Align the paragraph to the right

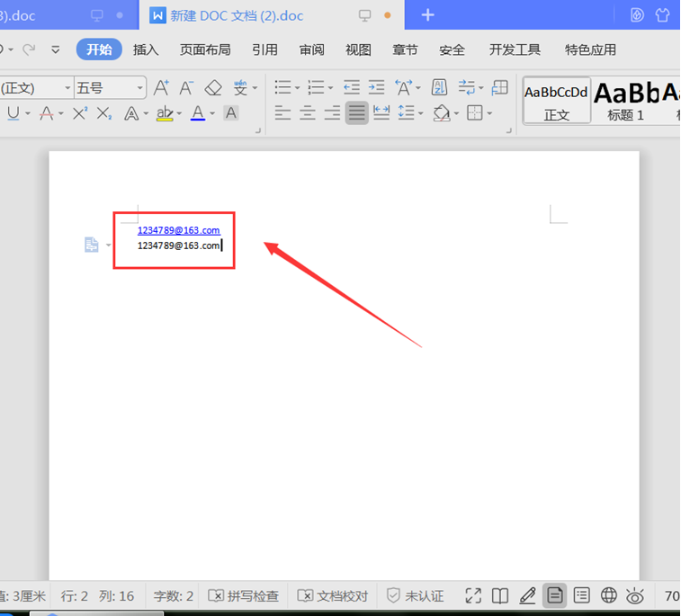tap(332, 113)
